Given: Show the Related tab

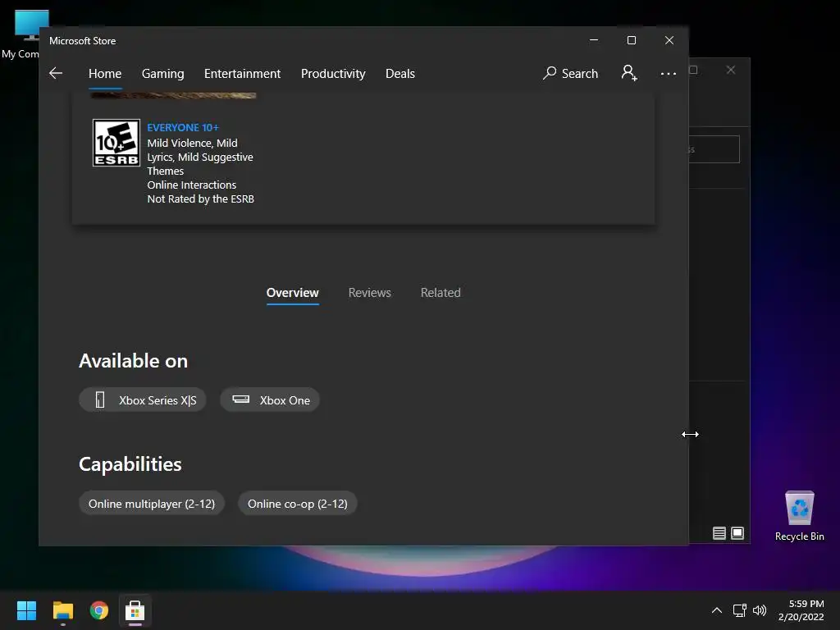Looking at the screenshot, I should 441,293.
